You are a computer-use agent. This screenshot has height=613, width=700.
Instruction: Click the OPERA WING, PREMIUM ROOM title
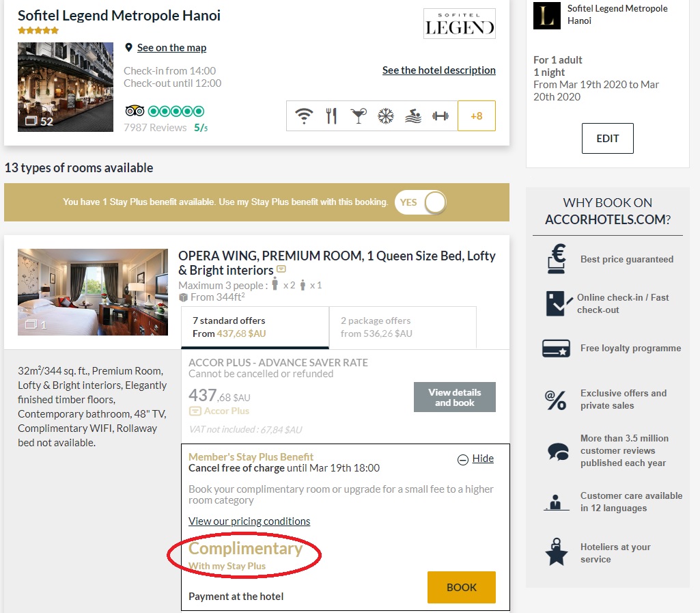[337, 262]
